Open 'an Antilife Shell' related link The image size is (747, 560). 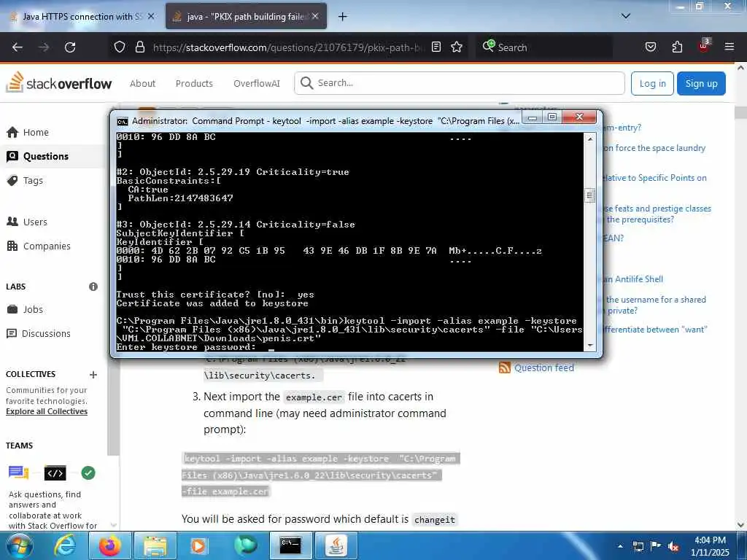tap(633, 279)
